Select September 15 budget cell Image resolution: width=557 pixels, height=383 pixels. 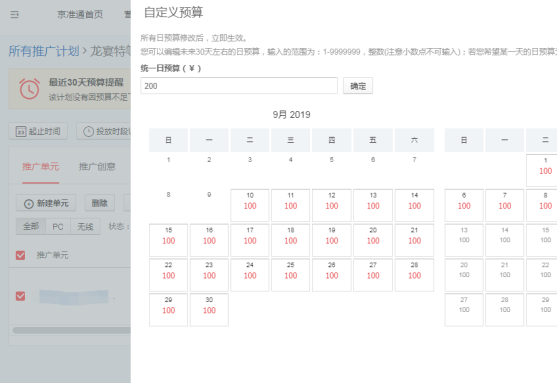[168, 240]
